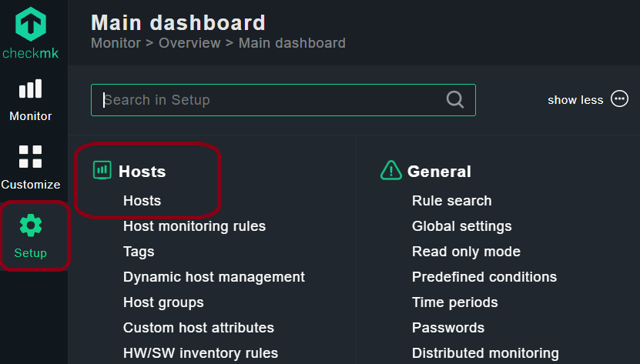Click the magnifier search icon

pos(454,99)
